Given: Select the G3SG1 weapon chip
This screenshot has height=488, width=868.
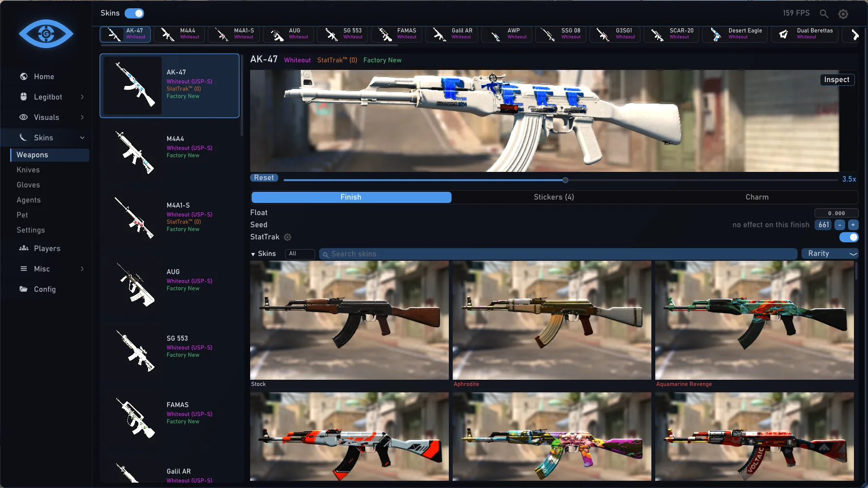Looking at the screenshot, I should pos(615,34).
